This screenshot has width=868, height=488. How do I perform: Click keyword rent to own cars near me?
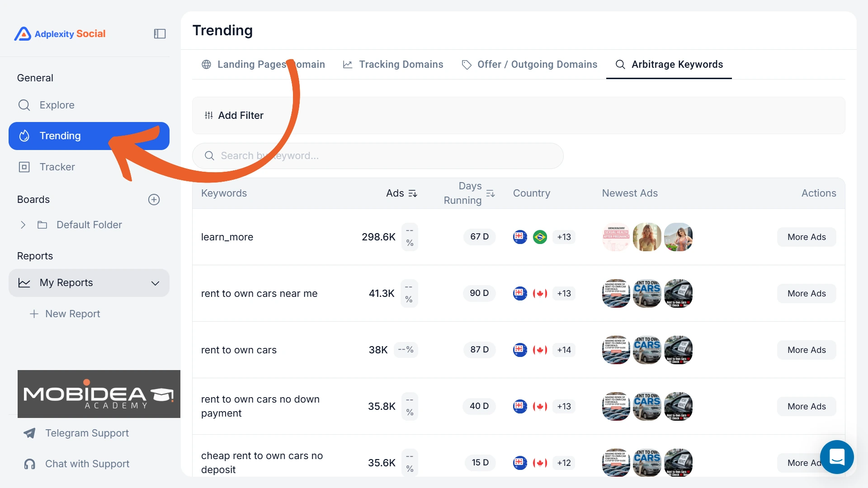(x=259, y=293)
